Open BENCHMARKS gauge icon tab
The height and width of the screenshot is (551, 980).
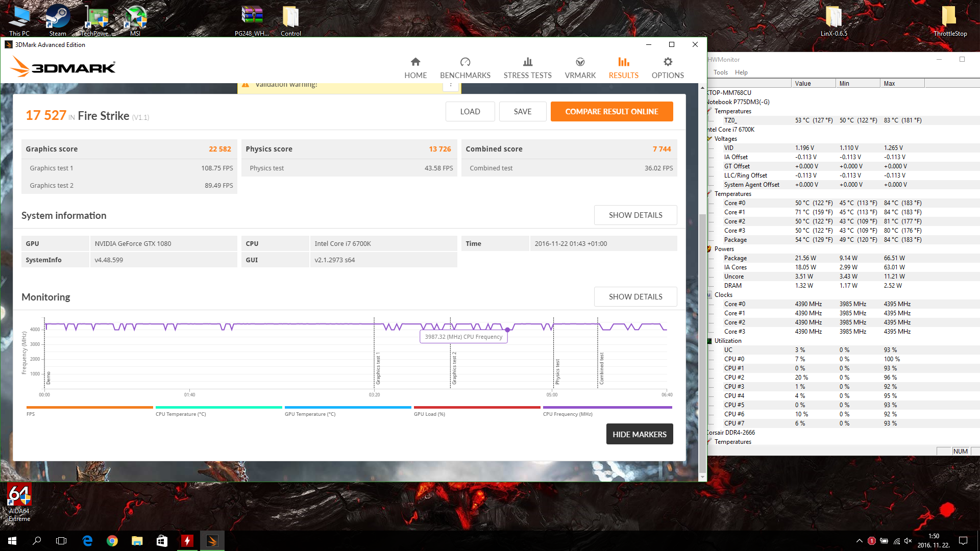point(465,62)
